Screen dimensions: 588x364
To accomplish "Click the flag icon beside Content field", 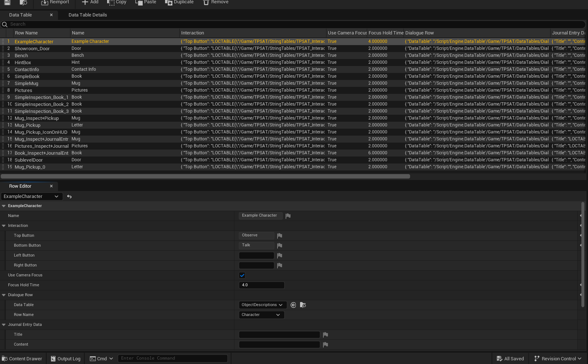I will [x=325, y=344].
